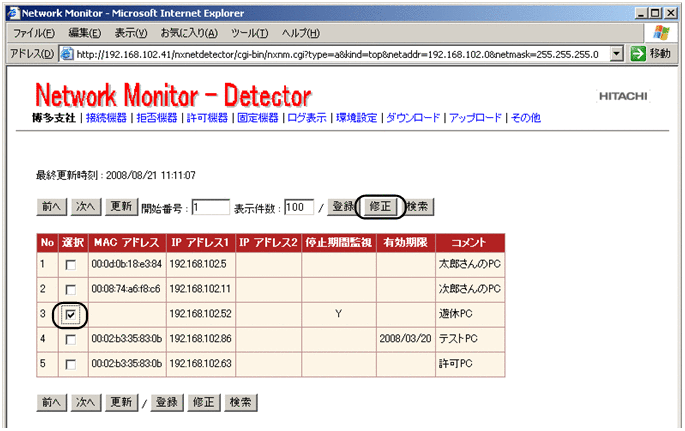Click the テストPC comment
This screenshot has width=685, height=431.
click(458, 339)
